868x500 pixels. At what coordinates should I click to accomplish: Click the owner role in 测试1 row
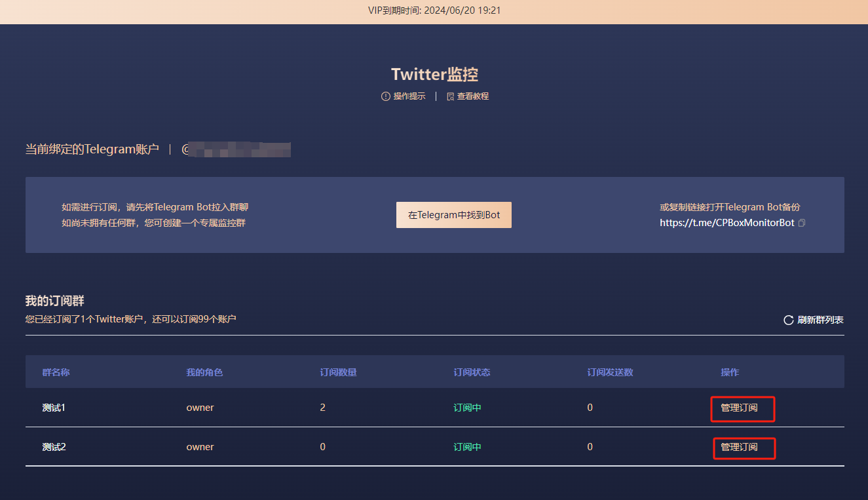(x=200, y=408)
